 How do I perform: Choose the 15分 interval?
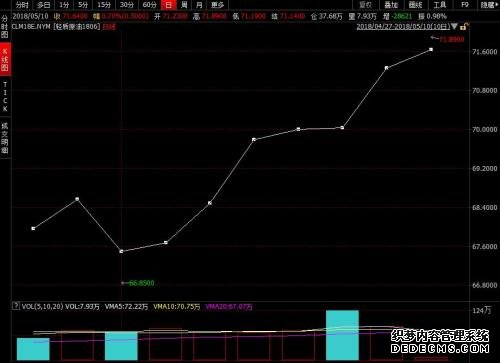tap(104, 5)
